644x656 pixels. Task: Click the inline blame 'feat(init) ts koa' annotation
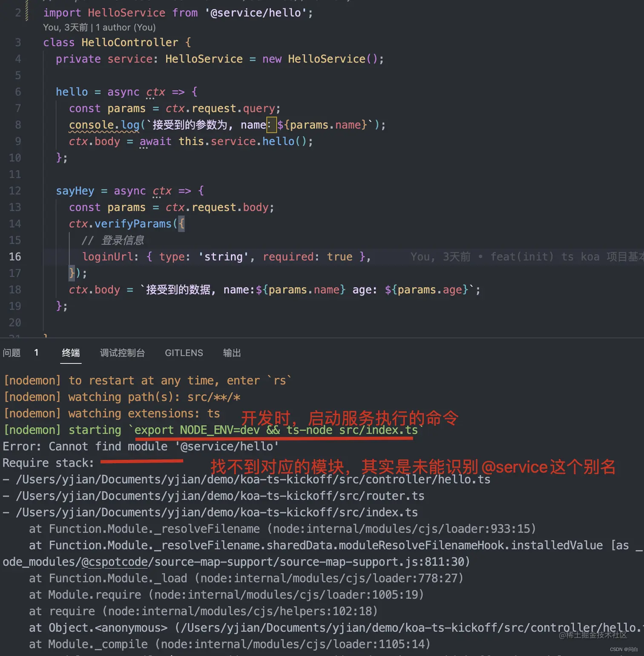pyautogui.click(x=526, y=257)
